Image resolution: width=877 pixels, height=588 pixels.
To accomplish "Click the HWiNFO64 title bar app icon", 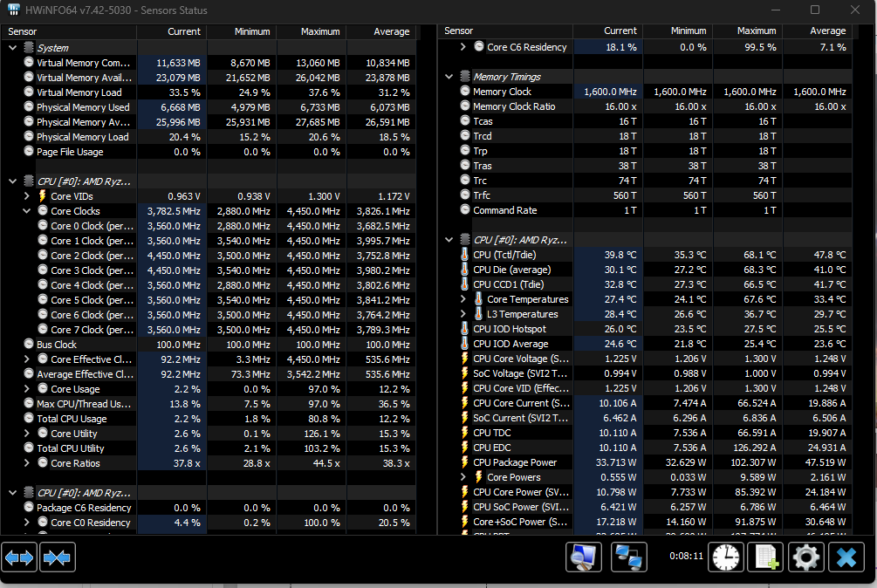I will 14,10.
